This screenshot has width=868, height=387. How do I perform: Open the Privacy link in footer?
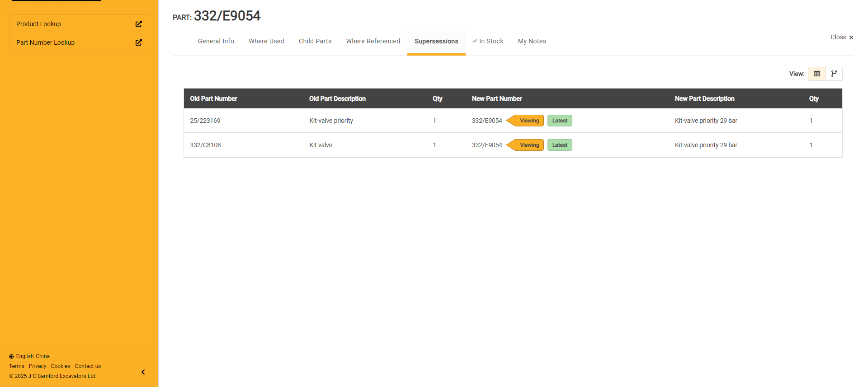38,366
